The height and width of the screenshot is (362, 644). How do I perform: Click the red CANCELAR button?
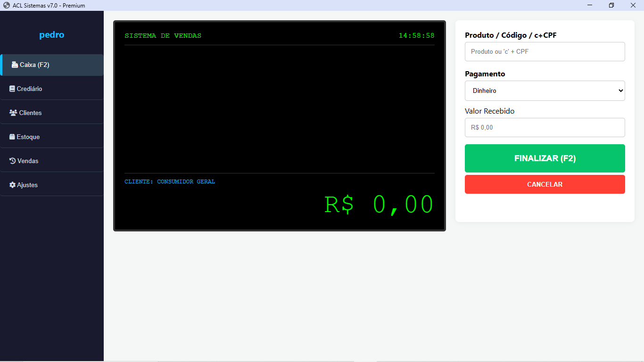tap(545, 184)
